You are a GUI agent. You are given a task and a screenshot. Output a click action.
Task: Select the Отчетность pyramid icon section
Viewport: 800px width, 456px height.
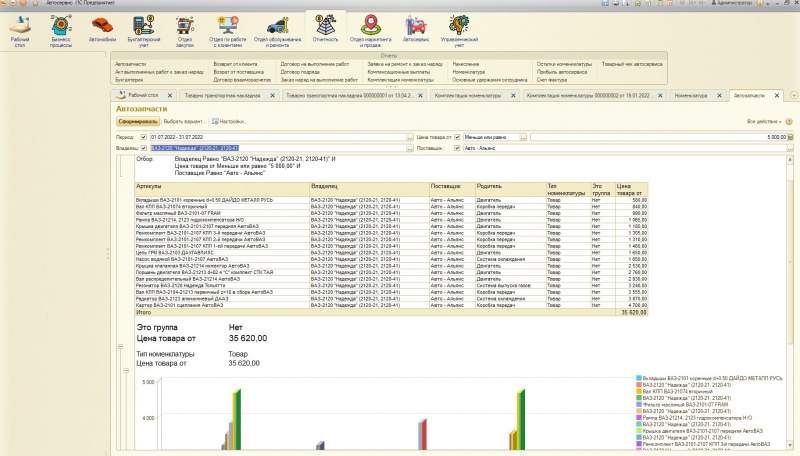point(326,29)
